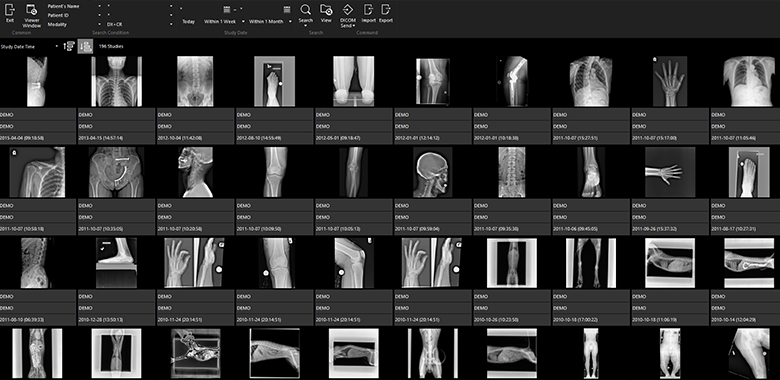Click the Export icon

[386, 9]
